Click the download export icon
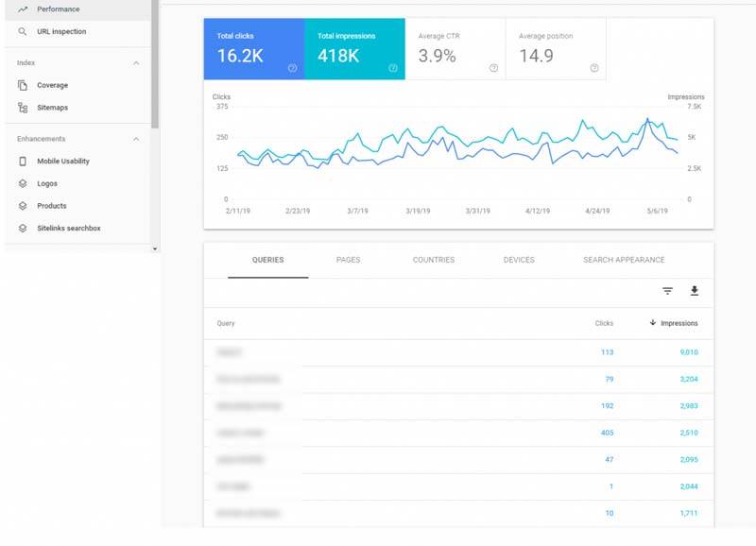 [695, 291]
